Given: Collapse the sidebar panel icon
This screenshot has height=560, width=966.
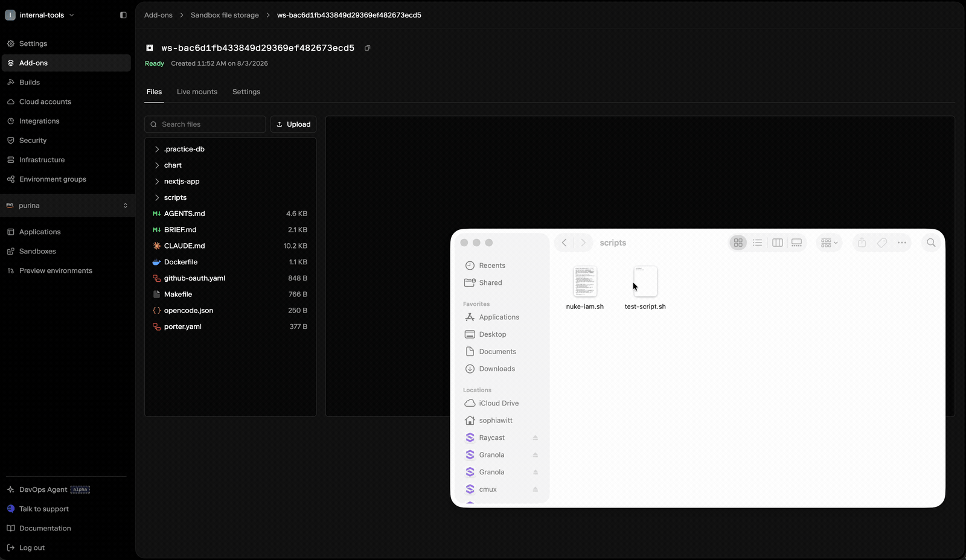Looking at the screenshot, I should [123, 15].
